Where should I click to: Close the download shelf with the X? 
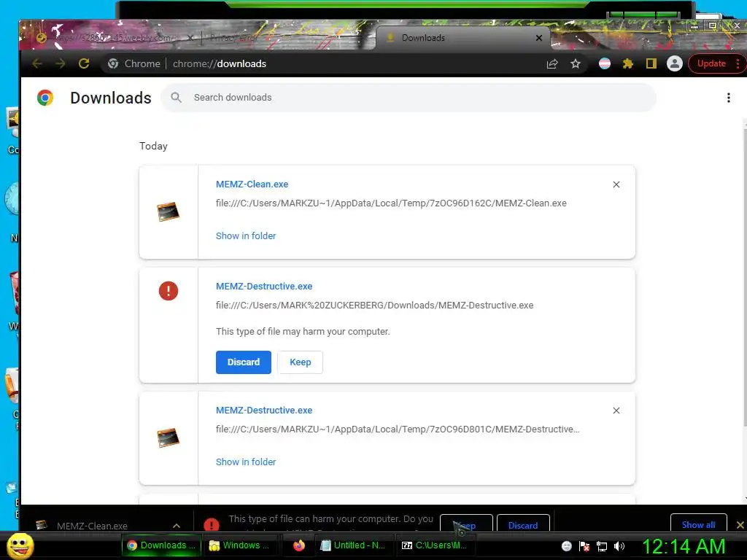click(740, 525)
